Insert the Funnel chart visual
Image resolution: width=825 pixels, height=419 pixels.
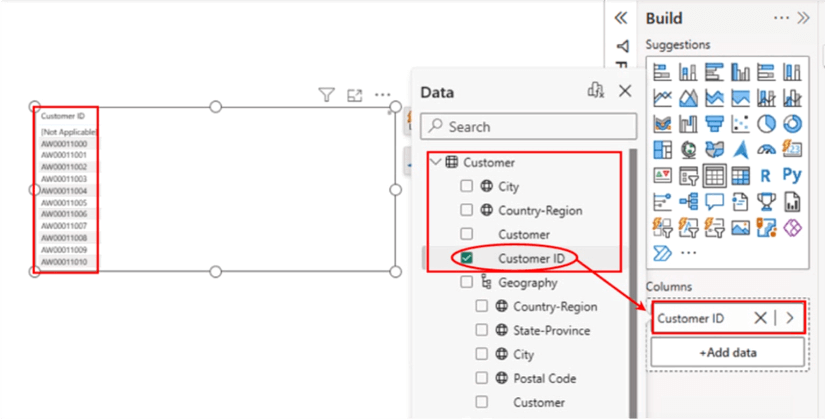(714, 124)
